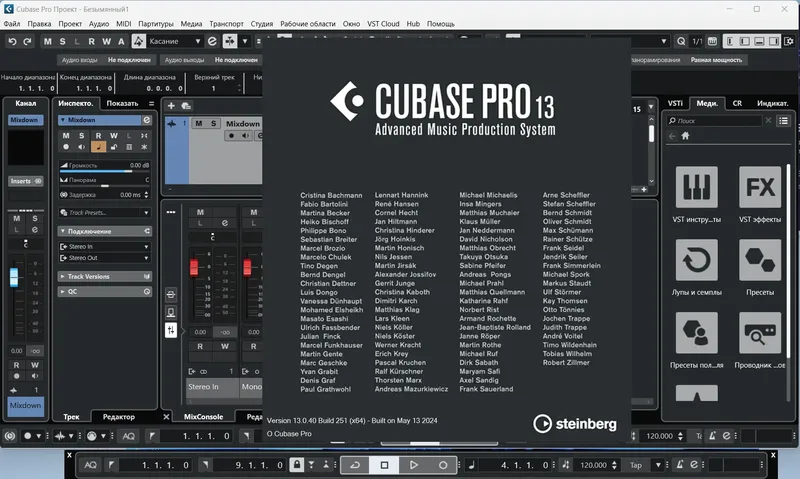This screenshot has width=800, height=479.
Task: Open the search magnifier icon in top toolbar
Action: [681, 41]
